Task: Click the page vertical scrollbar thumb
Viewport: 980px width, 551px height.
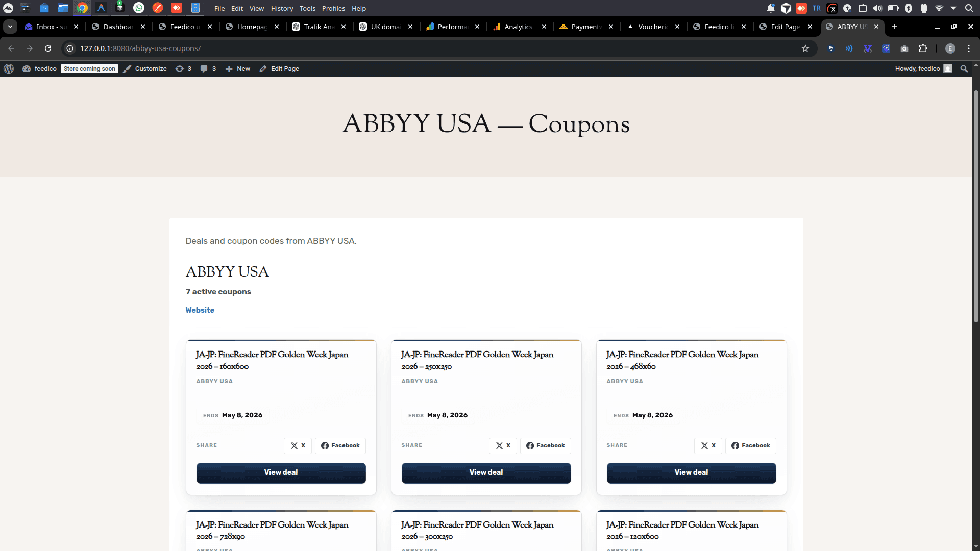Action: (976, 206)
